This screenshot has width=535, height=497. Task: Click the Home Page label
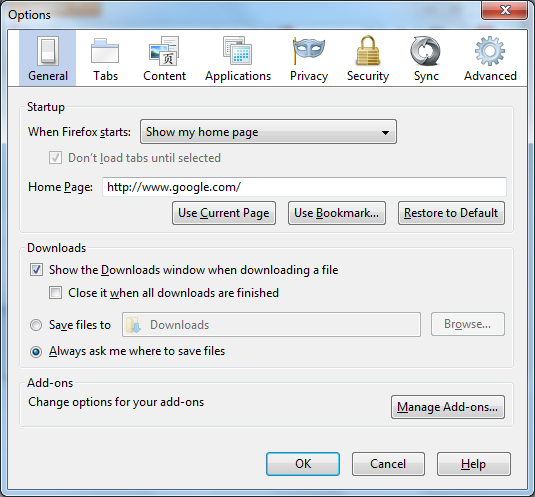pyautogui.click(x=60, y=187)
